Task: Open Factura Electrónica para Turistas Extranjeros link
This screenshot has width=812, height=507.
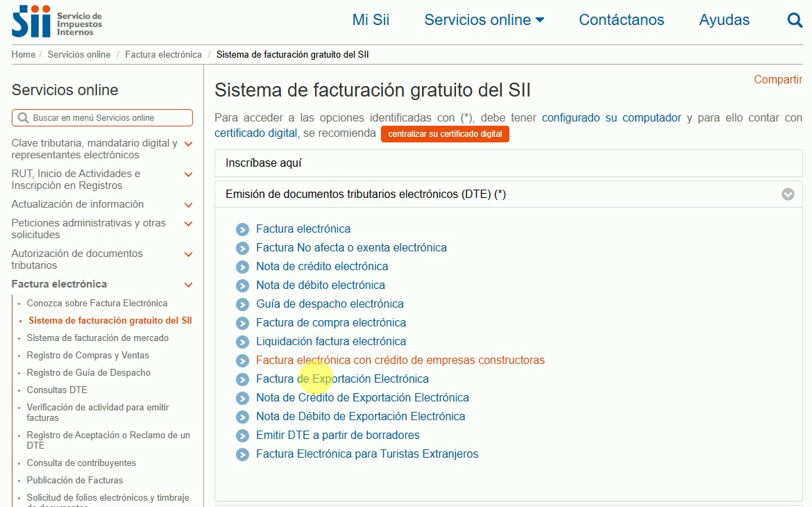Action: [367, 454]
